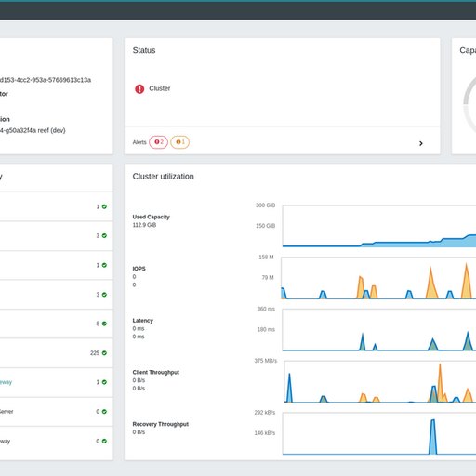Click green check icon in topmost inventory row

[x=104, y=206]
